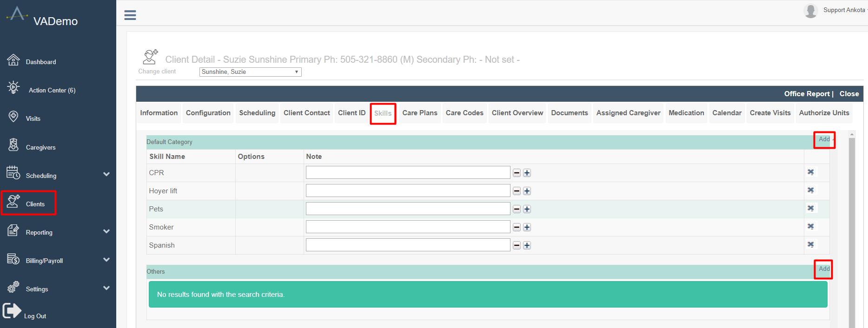Open the Authorize Units tab
This screenshot has height=328, width=868.
824,113
